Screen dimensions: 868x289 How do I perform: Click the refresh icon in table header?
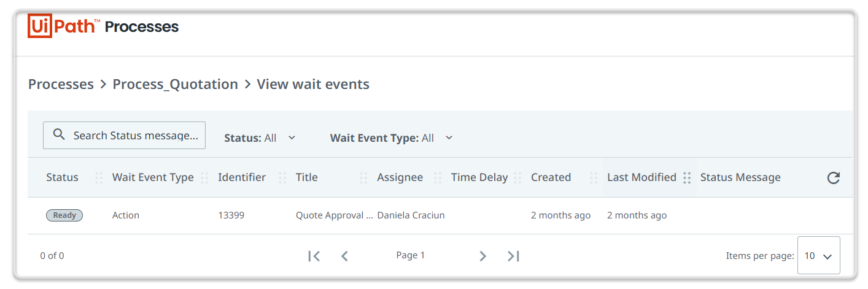pyautogui.click(x=833, y=178)
